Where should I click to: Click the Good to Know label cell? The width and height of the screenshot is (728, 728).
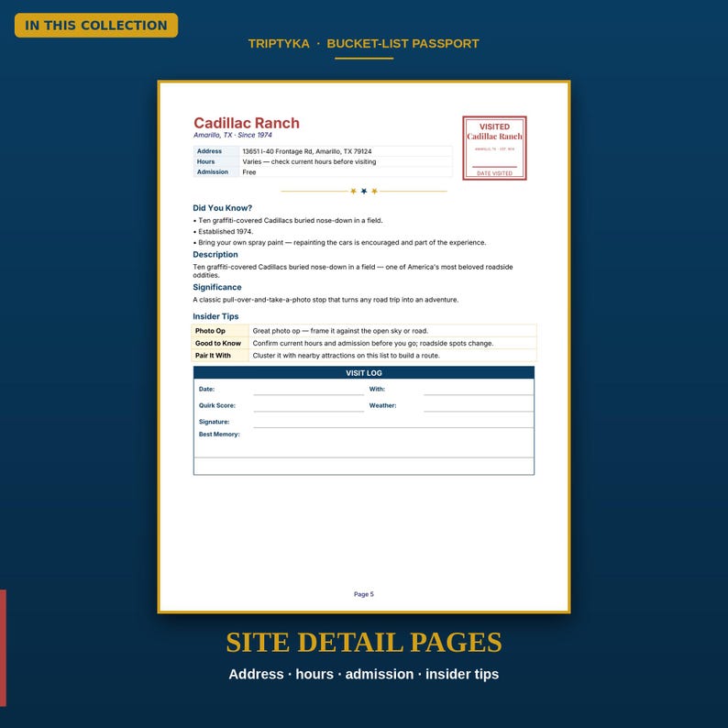[221, 343]
